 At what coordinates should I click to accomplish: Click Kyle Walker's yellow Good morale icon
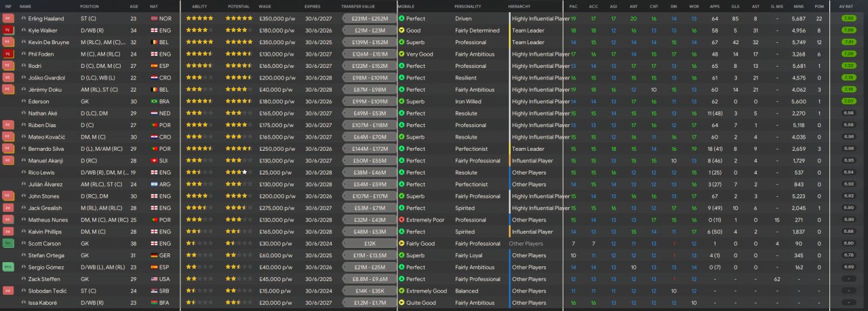click(401, 31)
